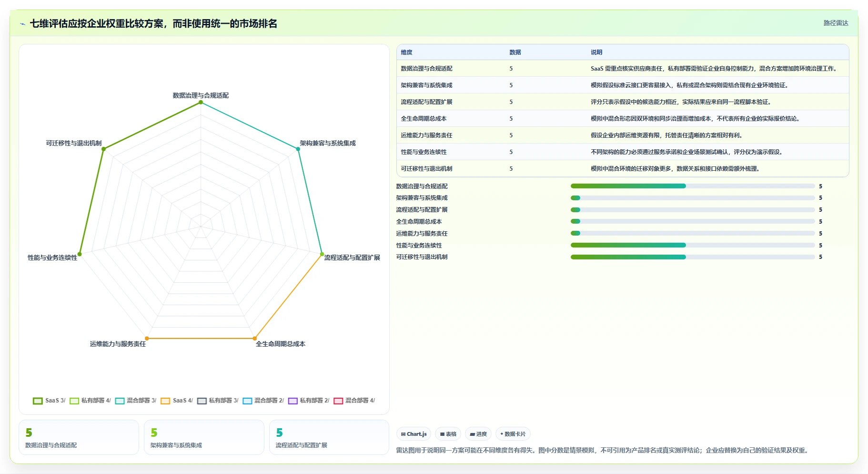Click the 维度 column header
The height and width of the screenshot is (474, 868).
406,52
